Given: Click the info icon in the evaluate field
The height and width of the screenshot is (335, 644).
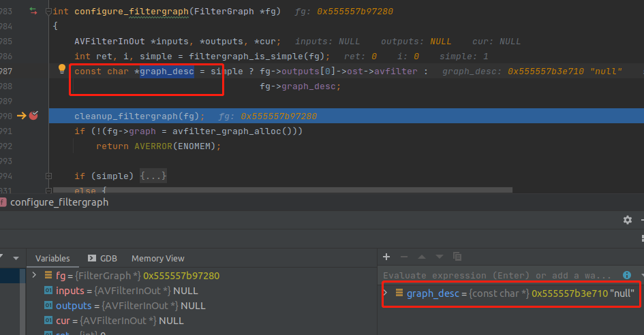Looking at the screenshot, I should tap(626, 275).
